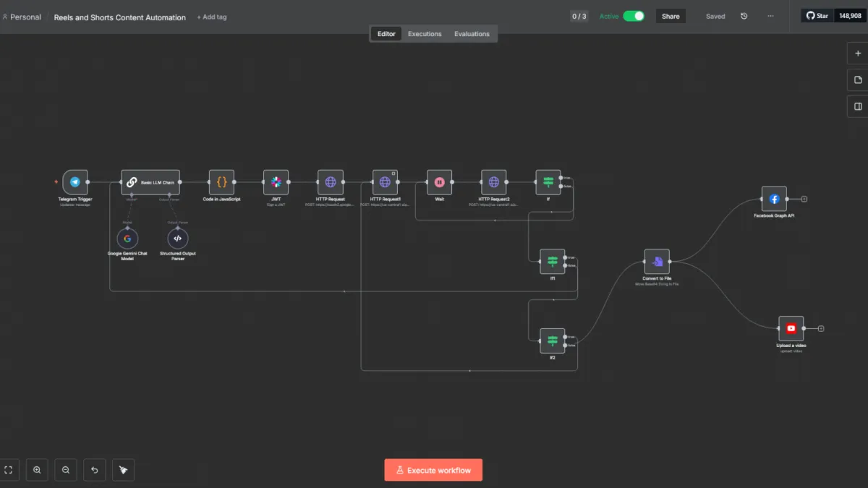The image size is (868, 488).
Task: Click the reset zoom arrow icon
Action: [x=94, y=470]
